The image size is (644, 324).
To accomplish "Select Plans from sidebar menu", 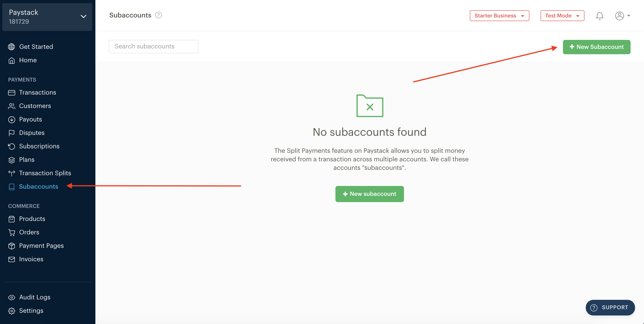I will point(26,159).
